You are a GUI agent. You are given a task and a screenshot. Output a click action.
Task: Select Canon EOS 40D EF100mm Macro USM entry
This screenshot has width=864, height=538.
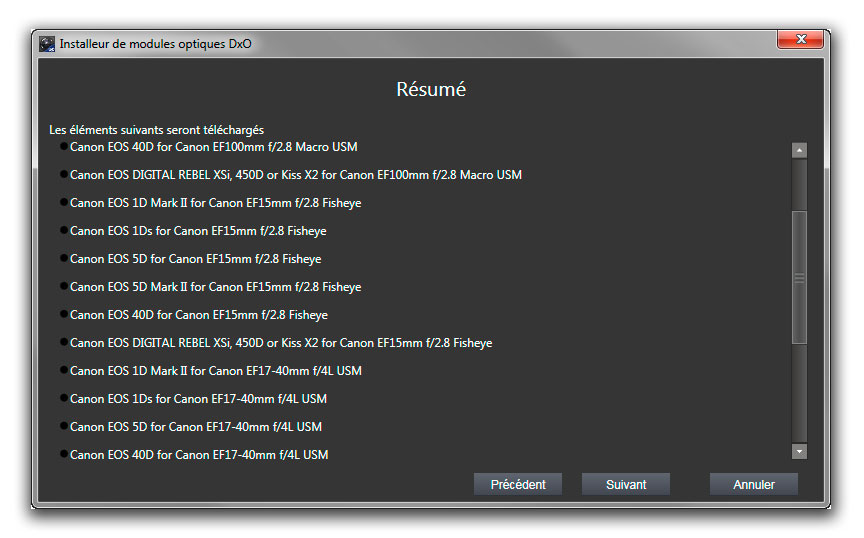click(213, 147)
